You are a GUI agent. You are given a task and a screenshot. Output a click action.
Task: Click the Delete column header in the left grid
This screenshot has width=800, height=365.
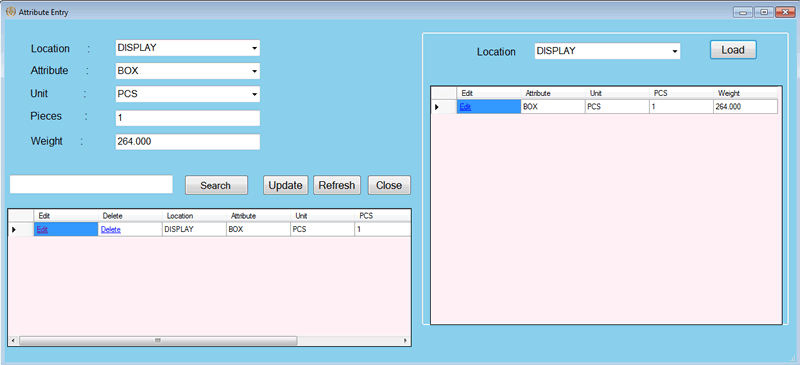tap(130, 216)
